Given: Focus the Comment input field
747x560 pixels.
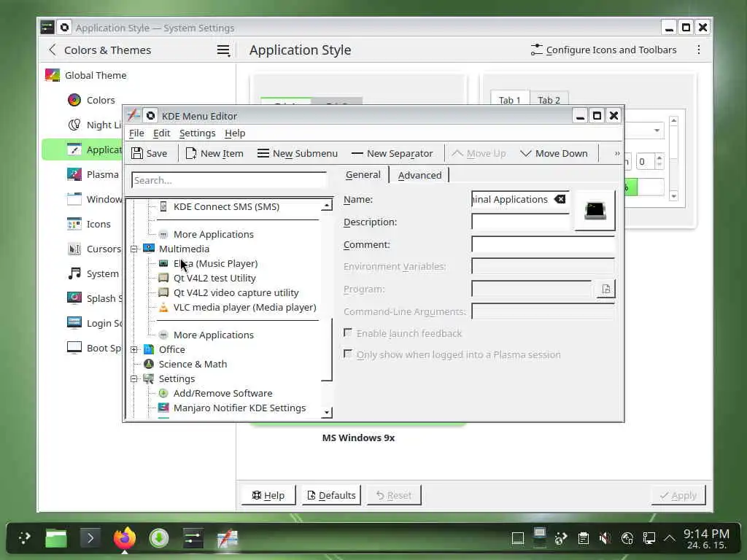Looking at the screenshot, I should coord(543,244).
